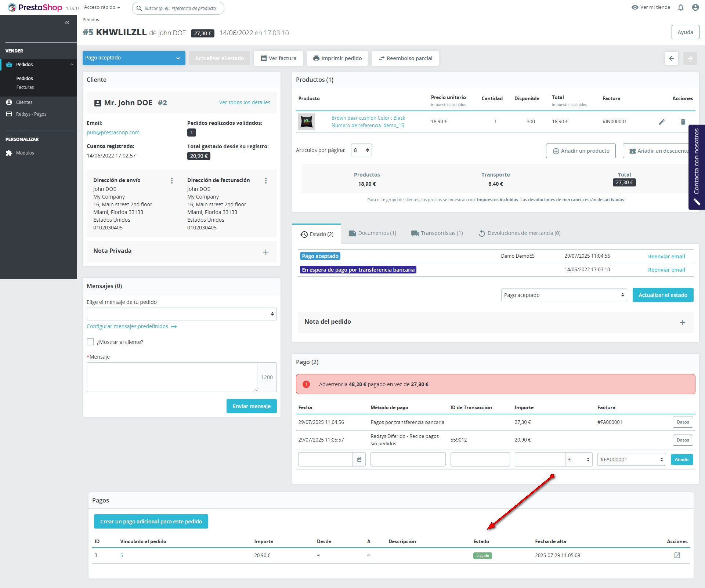This screenshot has height=588, width=705.
Task: Expand the Nota Privada section
Action: tap(266, 252)
